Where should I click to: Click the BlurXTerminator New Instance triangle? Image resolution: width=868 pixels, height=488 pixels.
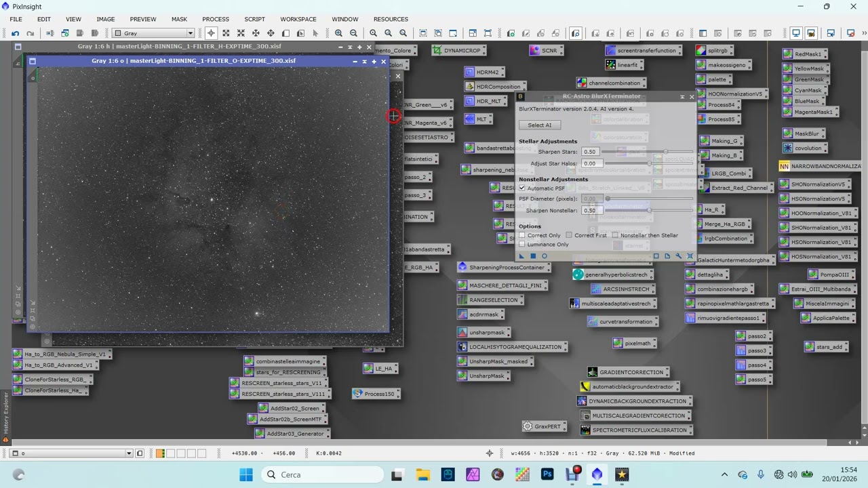521,256
